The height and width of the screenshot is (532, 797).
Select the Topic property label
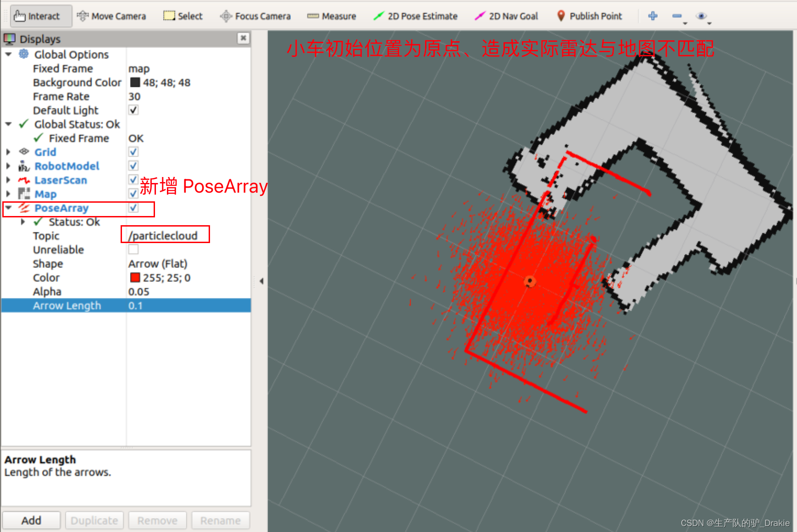(46, 236)
